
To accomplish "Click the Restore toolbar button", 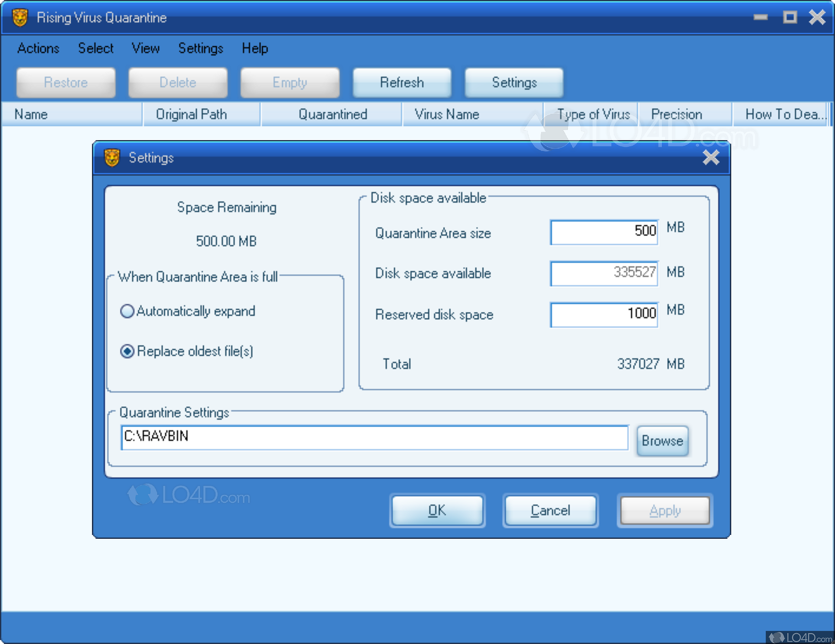I will (x=66, y=83).
